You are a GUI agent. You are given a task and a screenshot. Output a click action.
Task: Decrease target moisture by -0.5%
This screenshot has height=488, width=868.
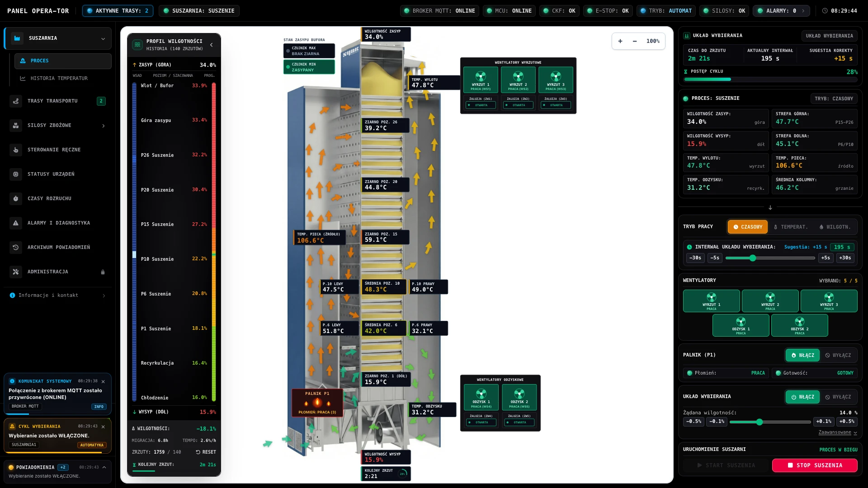pyautogui.click(x=693, y=421)
